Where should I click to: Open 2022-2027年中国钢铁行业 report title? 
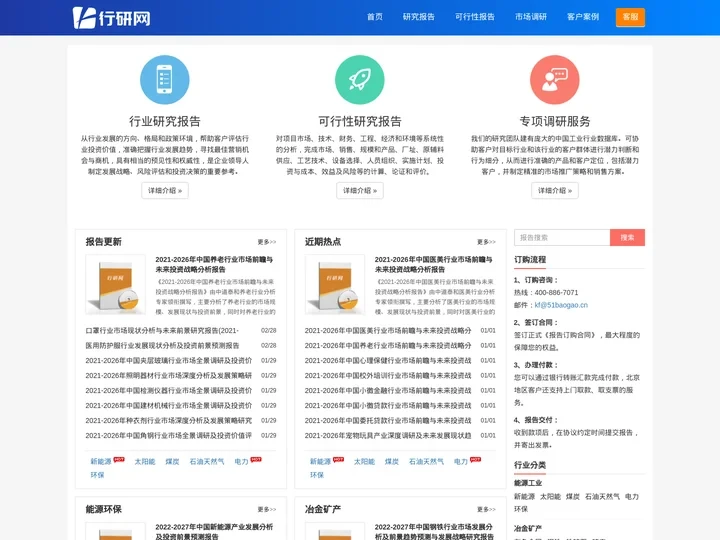(434, 531)
